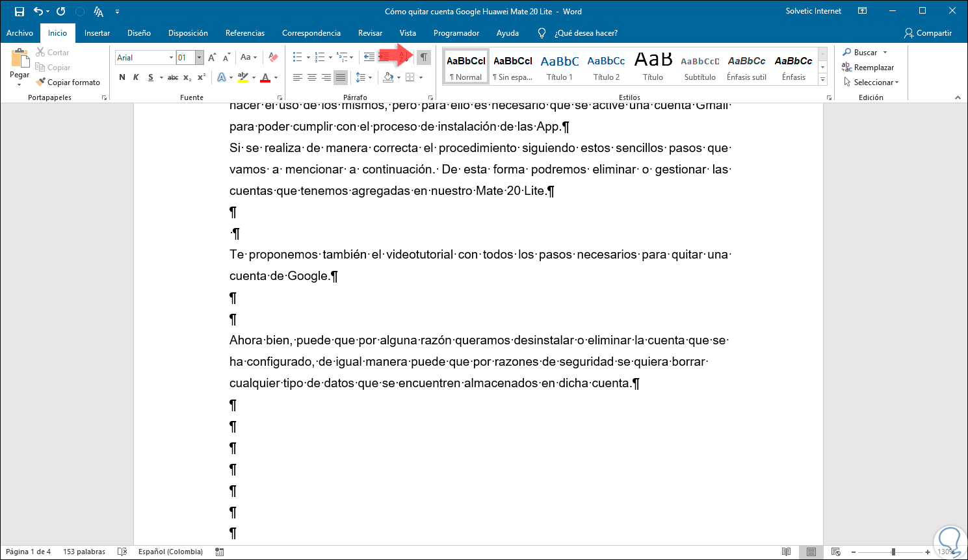Switch to the Vista tab
Viewport: 968px width, 560px height.
click(408, 33)
